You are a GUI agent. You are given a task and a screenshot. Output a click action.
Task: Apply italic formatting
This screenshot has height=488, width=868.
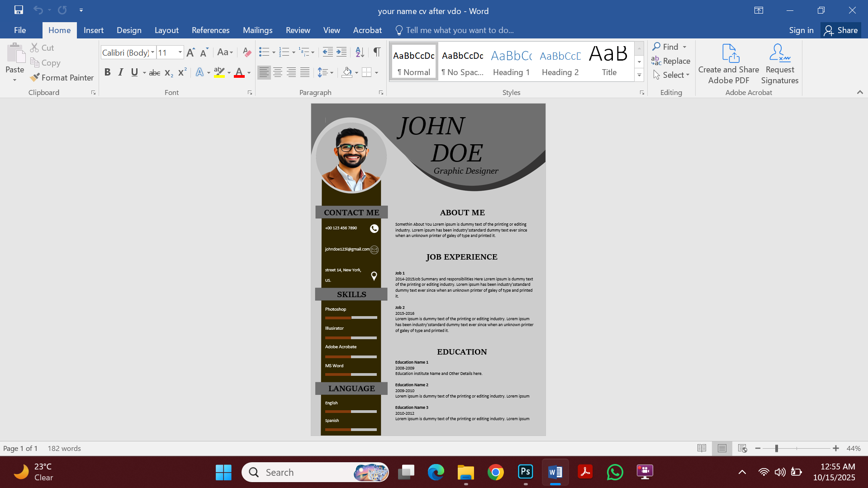pyautogui.click(x=120, y=72)
